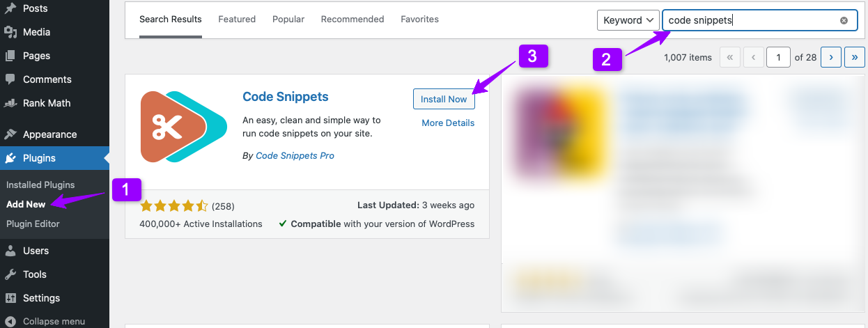Click the Users person icon
The height and width of the screenshot is (328, 868).
coord(10,251)
